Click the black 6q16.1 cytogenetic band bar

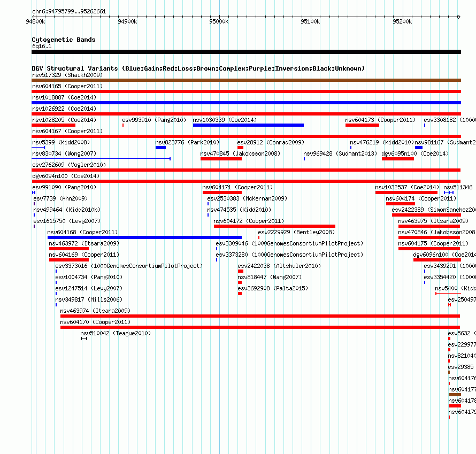click(246, 52)
